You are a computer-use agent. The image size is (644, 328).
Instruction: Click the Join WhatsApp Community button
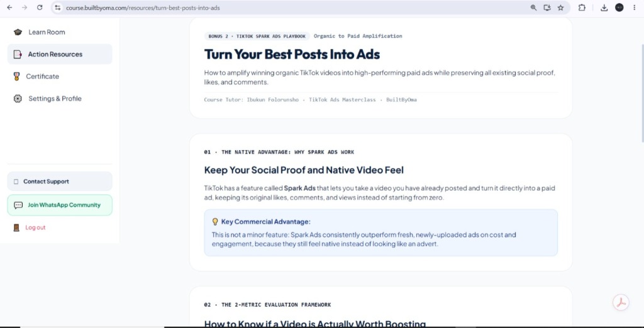click(60, 205)
